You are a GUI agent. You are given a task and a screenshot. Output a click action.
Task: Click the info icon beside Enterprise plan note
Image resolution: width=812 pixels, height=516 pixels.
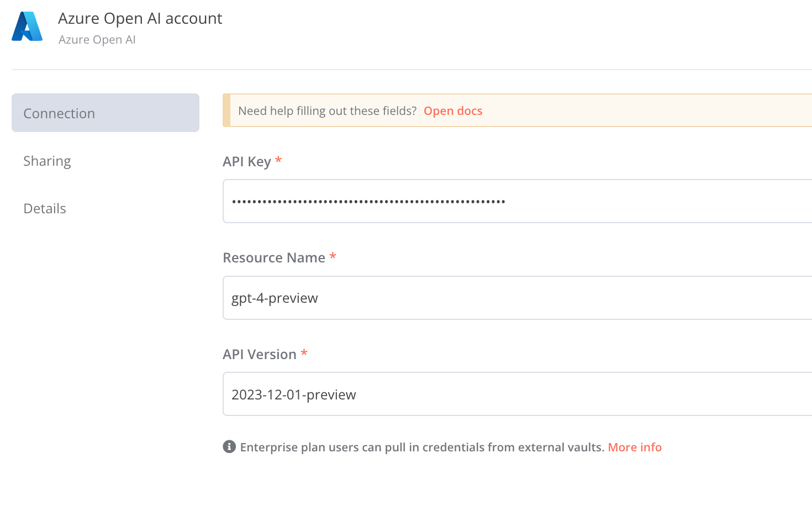click(x=229, y=446)
